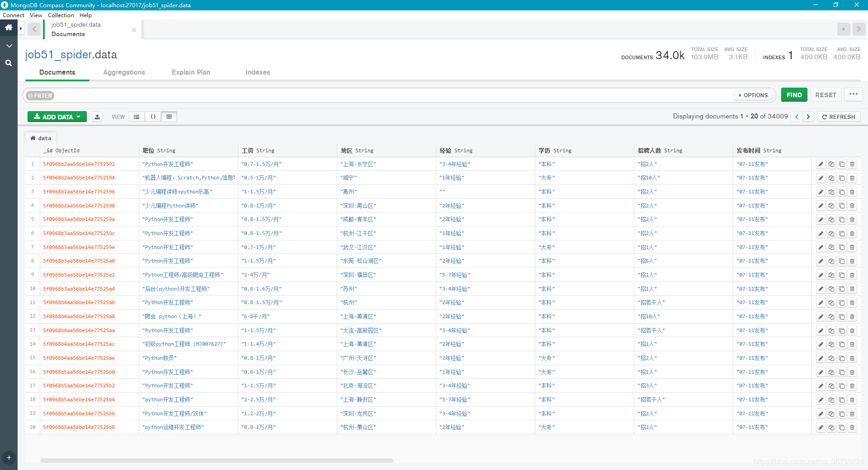Run the query with the FIND button
This screenshot has height=470, width=868.
coord(794,95)
